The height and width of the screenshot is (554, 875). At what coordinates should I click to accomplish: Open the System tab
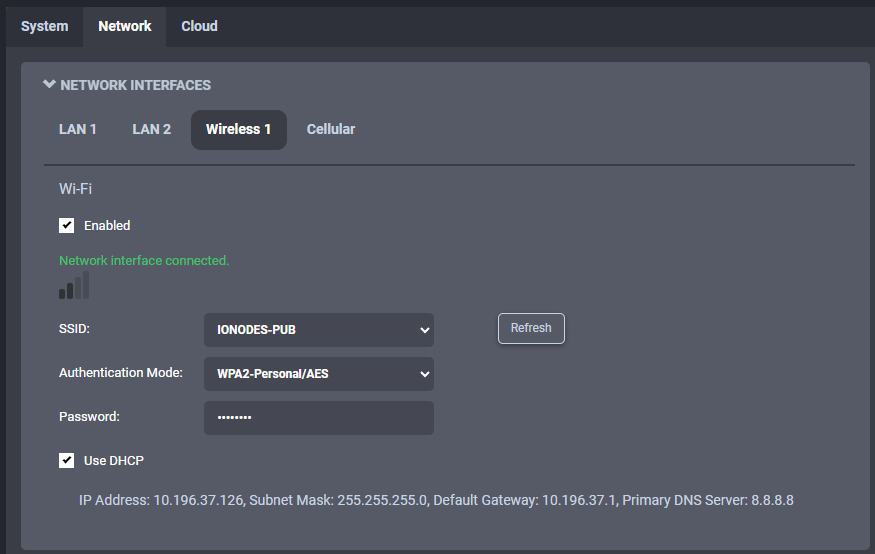click(x=45, y=26)
